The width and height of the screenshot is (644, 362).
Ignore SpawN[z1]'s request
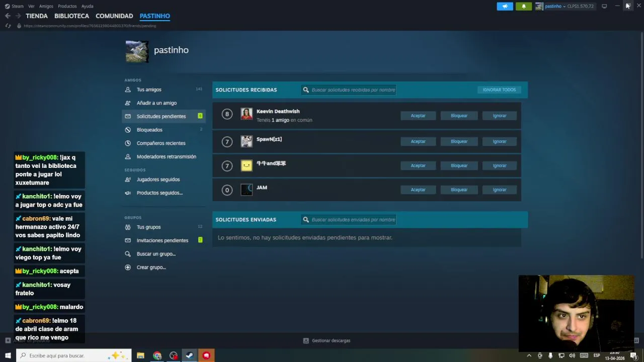pyautogui.click(x=500, y=141)
